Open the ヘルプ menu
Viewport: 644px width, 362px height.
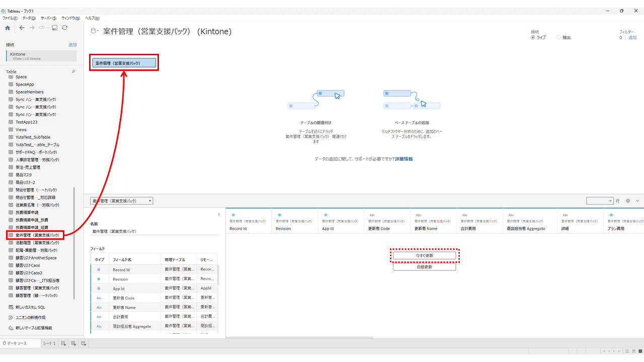click(x=92, y=18)
